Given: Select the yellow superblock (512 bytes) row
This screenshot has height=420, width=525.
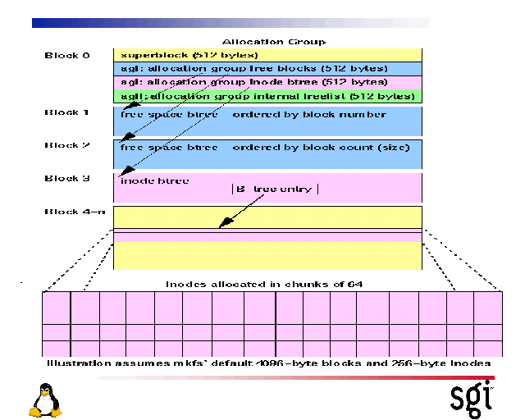Looking at the screenshot, I should point(267,55).
